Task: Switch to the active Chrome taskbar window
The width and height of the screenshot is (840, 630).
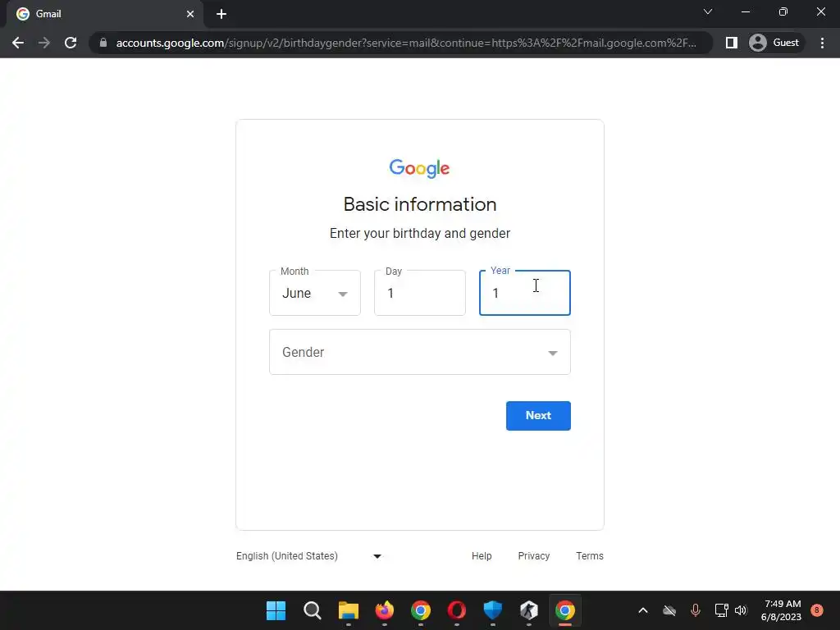Action: point(564,610)
